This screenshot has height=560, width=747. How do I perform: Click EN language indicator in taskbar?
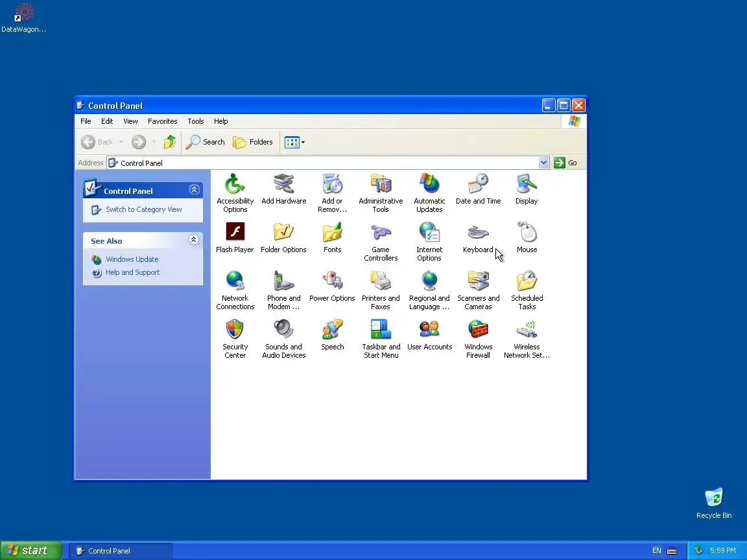(x=656, y=550)
